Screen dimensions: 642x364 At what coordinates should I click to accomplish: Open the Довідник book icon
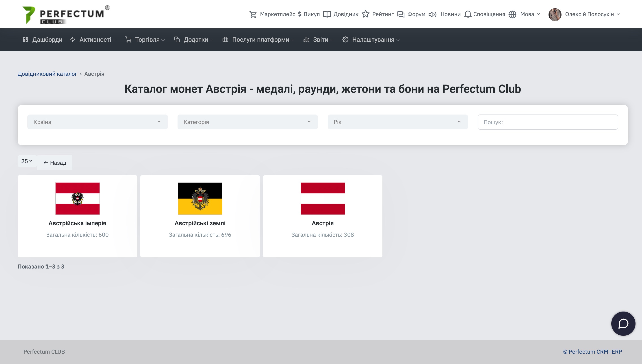tap(327, 15)
